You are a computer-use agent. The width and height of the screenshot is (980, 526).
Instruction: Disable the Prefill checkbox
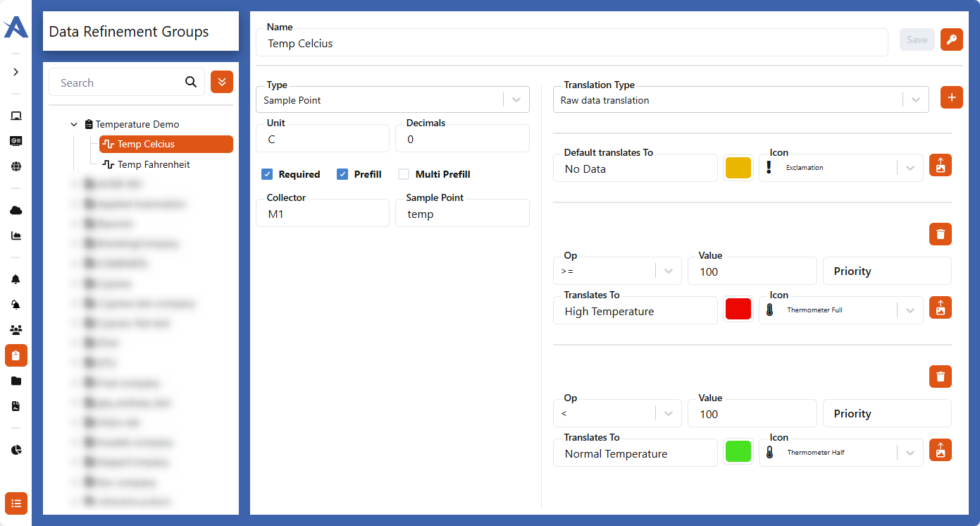[342, 174]
